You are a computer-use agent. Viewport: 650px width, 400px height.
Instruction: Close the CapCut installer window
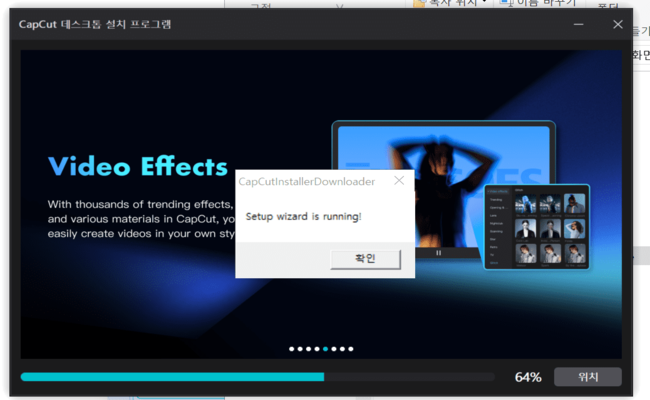point(618,24)
